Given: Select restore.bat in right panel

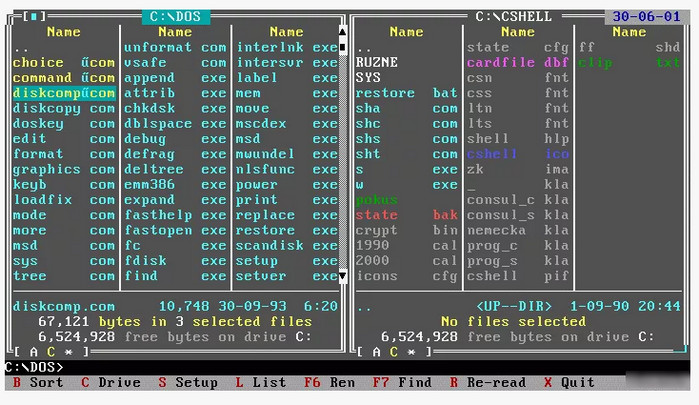Looking at the screenshot, I should point(407,93).
